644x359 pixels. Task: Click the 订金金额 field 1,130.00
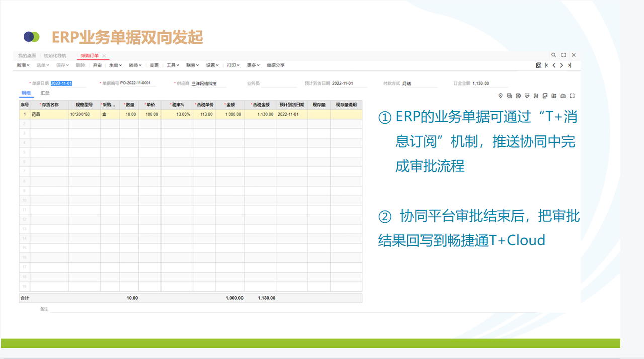(491, 84)
